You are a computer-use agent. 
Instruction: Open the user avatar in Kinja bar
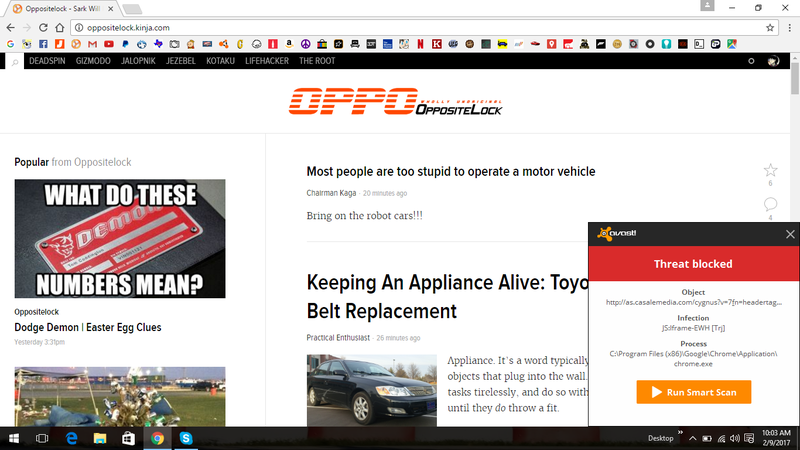point(773,61)
